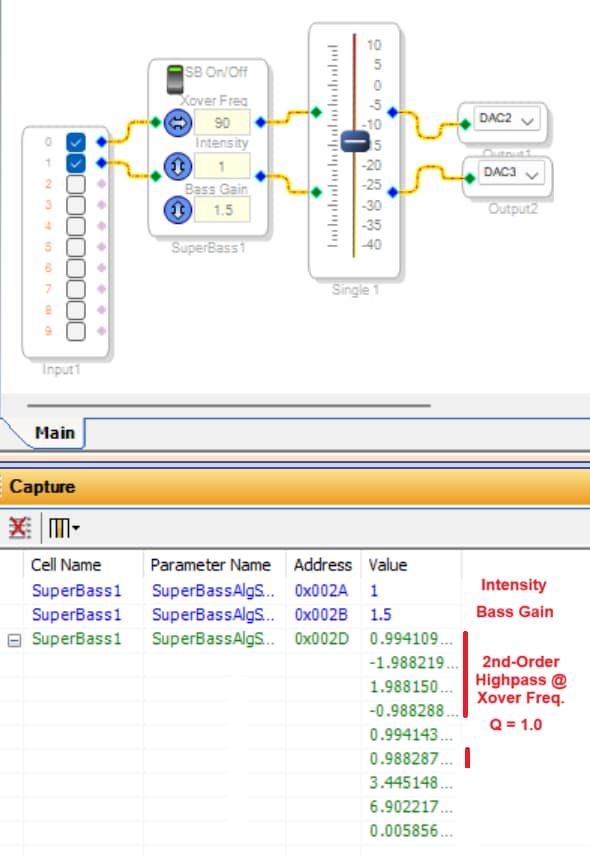
Task: Enable Input1 channel 8 checkbox
Action: tap(75, 310)
